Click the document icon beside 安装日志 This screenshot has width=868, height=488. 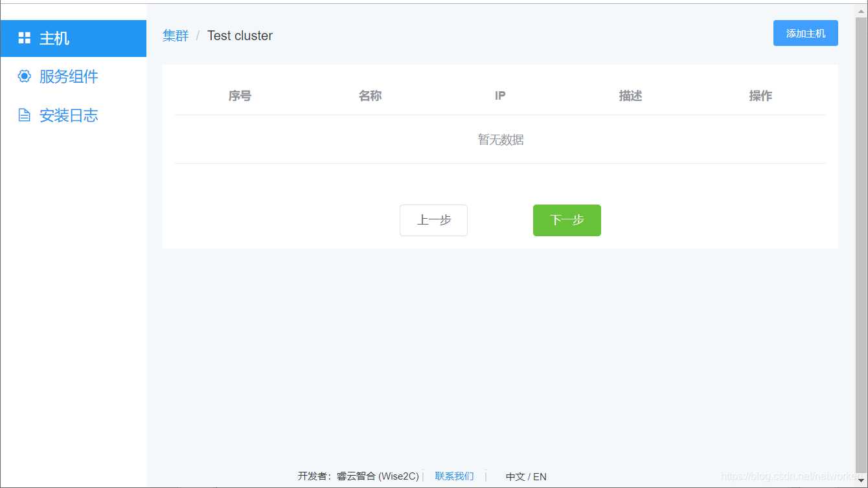pos(24,115)
